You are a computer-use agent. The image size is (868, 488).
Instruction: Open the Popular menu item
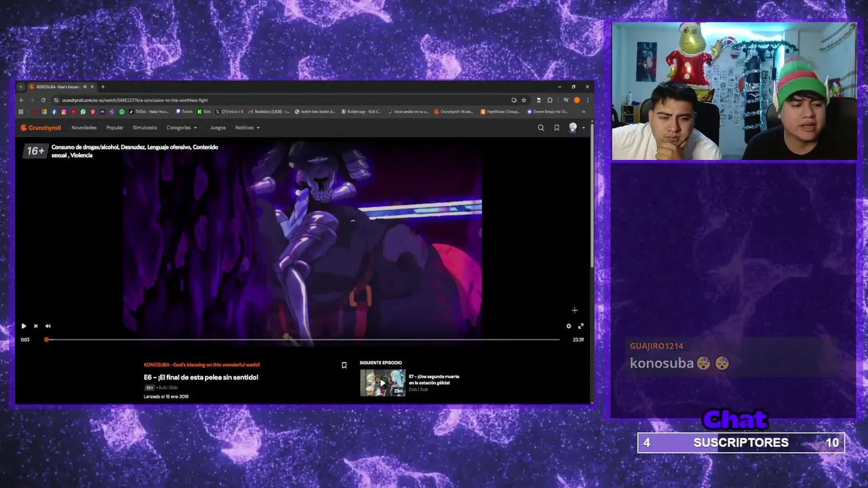tap(115, 127)
